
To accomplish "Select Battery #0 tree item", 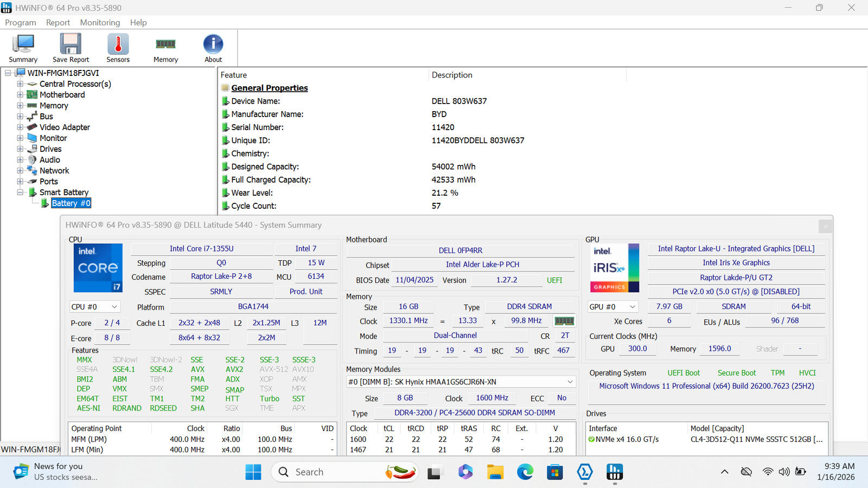I will [x=71, y=203].
